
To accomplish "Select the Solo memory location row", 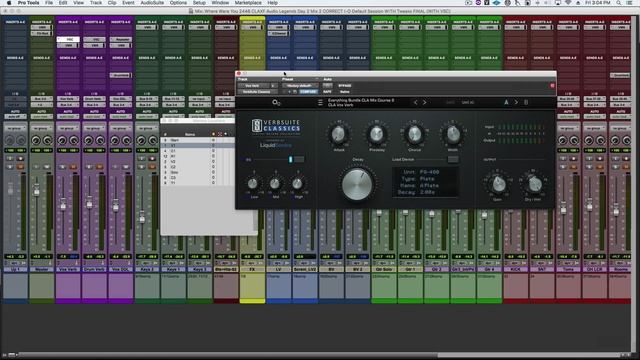I will 198,172.
